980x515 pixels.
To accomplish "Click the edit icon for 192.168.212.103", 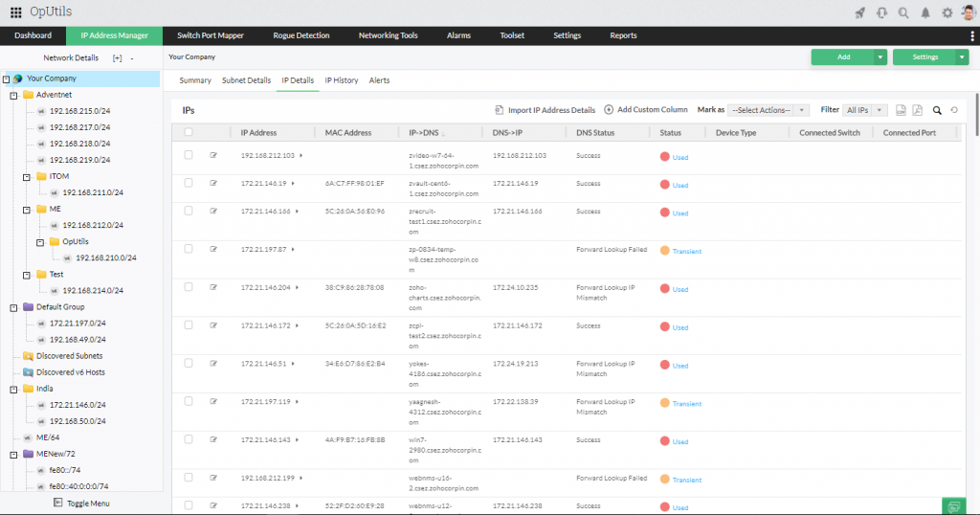I will [x=213, y=155].
